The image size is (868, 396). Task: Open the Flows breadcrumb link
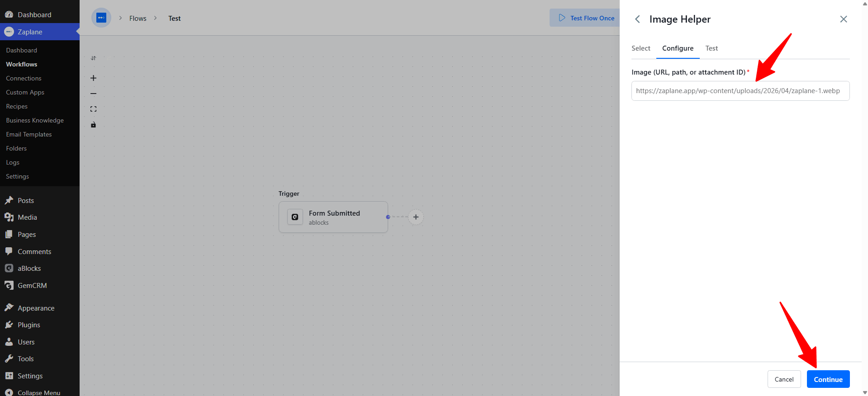138,19
